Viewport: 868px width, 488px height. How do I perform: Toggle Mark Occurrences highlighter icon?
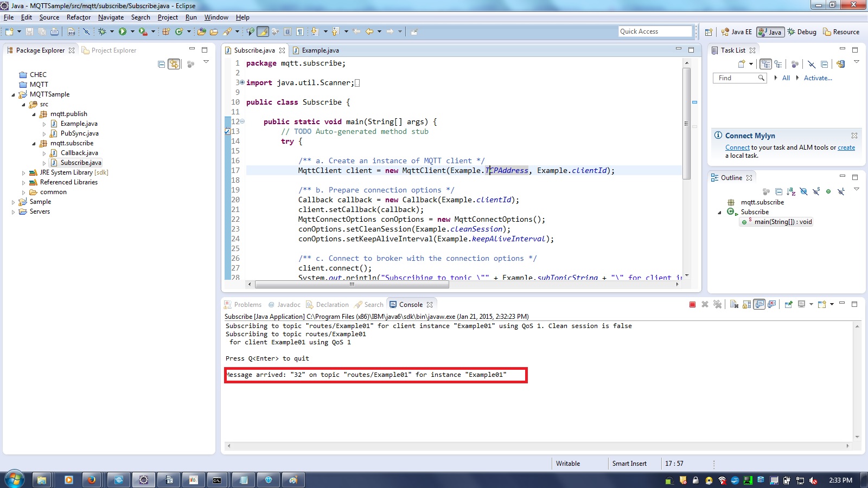click(x=263, y=32)
